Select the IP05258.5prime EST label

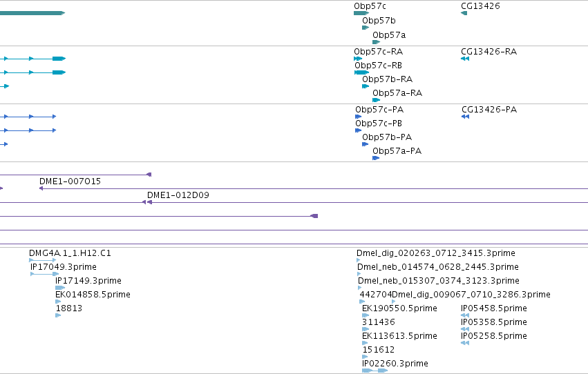494,337
